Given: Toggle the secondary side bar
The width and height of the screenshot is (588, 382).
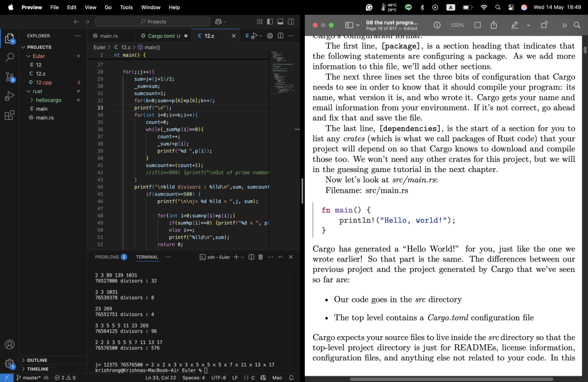Looking at the screenshot, I should pyautogui.click(x=291, y=22).
